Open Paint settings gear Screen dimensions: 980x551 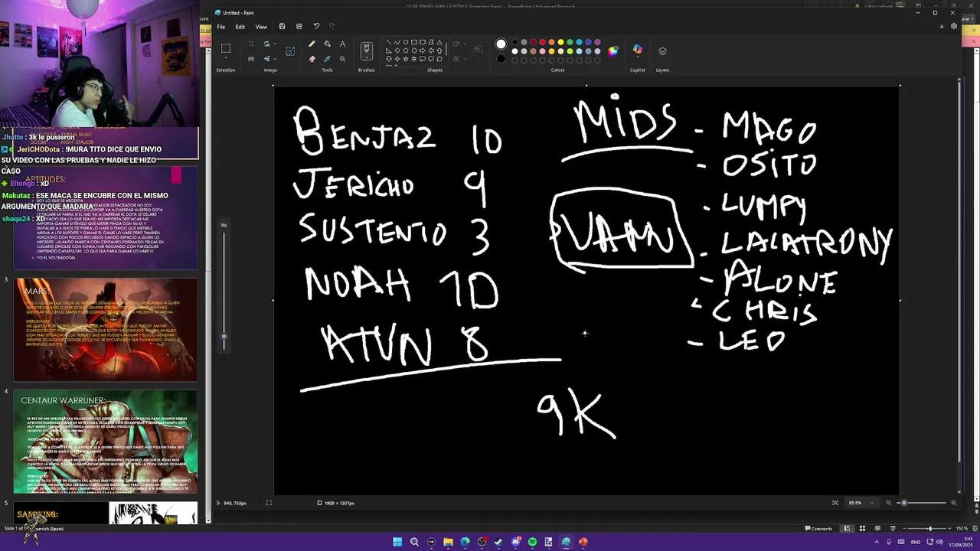click(953, 27)
